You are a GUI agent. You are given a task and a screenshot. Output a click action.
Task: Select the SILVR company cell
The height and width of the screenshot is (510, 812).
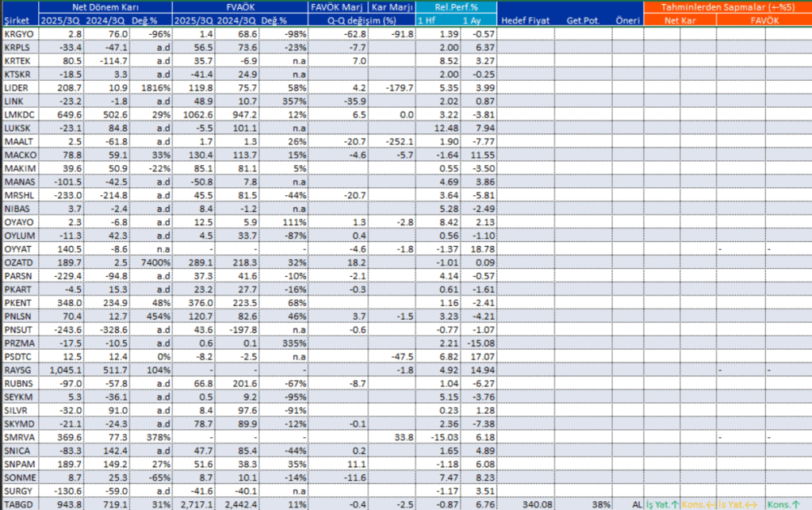point(20,411)
